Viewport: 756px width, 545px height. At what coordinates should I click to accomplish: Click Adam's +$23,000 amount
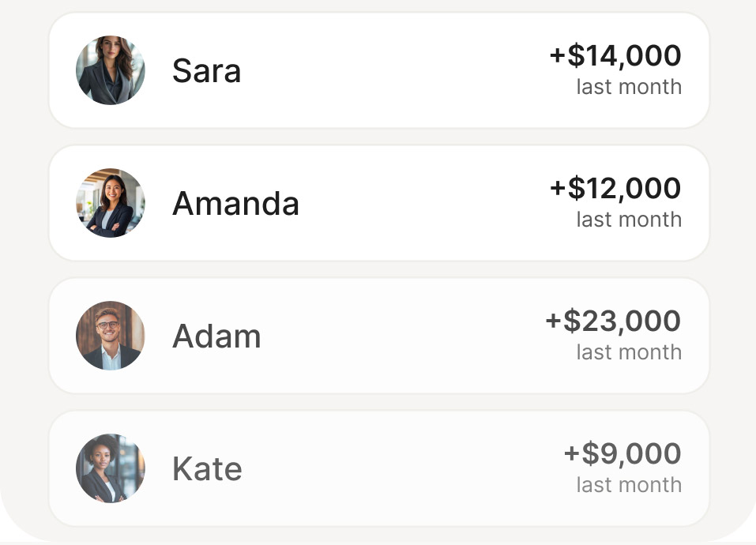pyautogui.click(x=613, y=321)
